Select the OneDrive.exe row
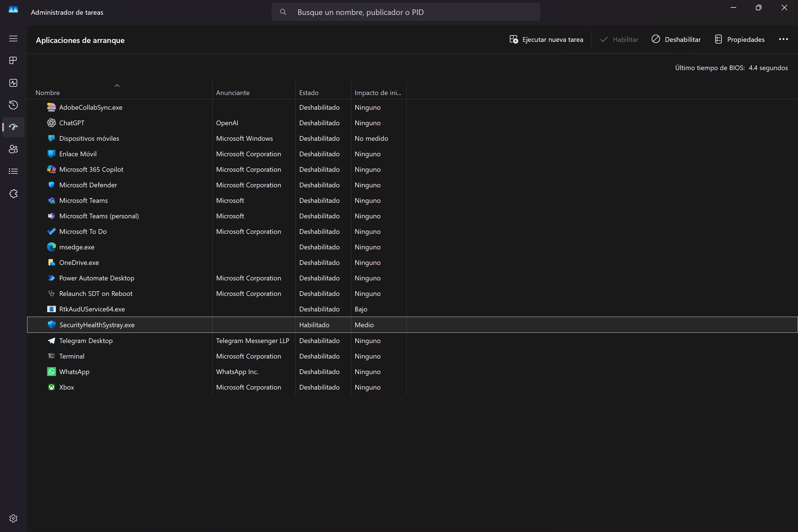Image resolution: width=798 pixels, height=532 pixels. click(412, 262)
